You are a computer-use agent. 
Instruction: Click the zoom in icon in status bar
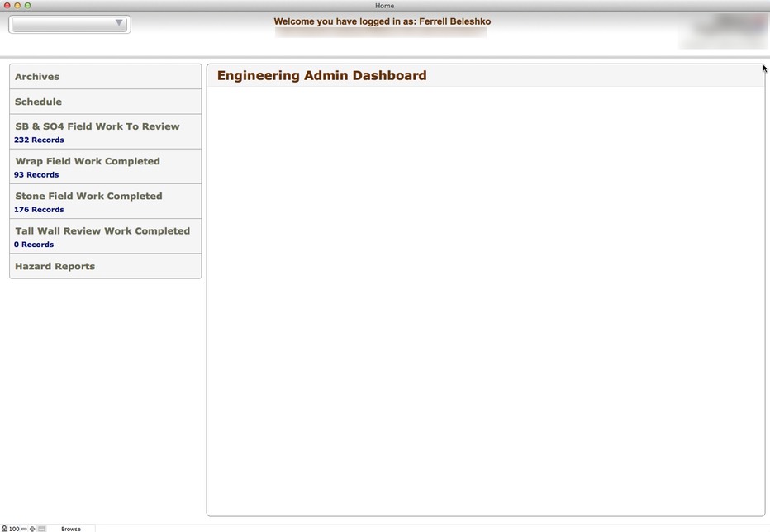coord(32,529)
